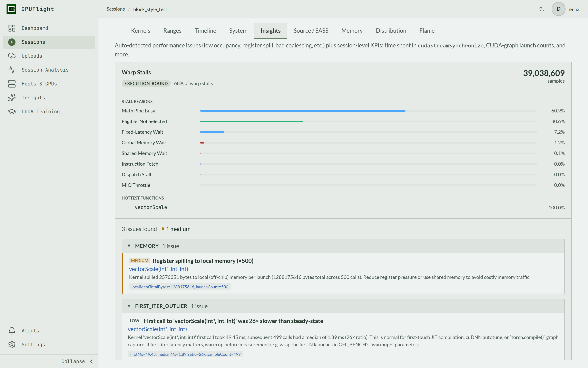Click block_style_test breadcrumb
Screen dimensions: 588x368
click(150, 9)
